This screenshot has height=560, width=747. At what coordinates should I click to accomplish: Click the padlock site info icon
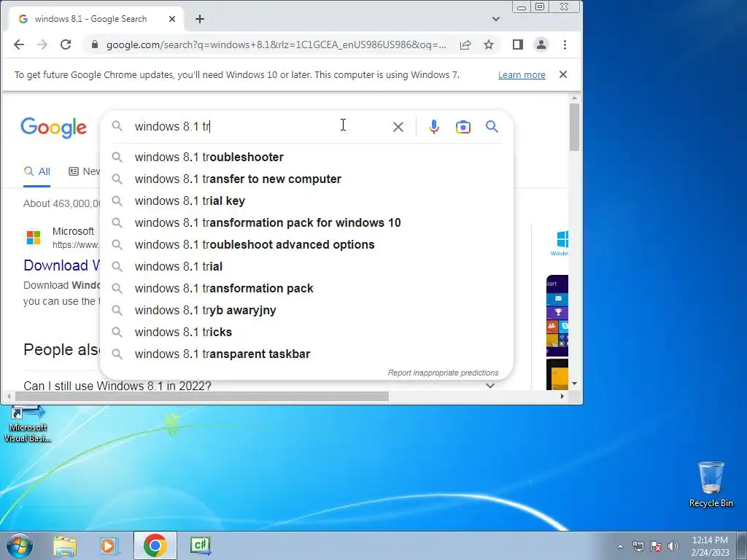tap(95, 44)
